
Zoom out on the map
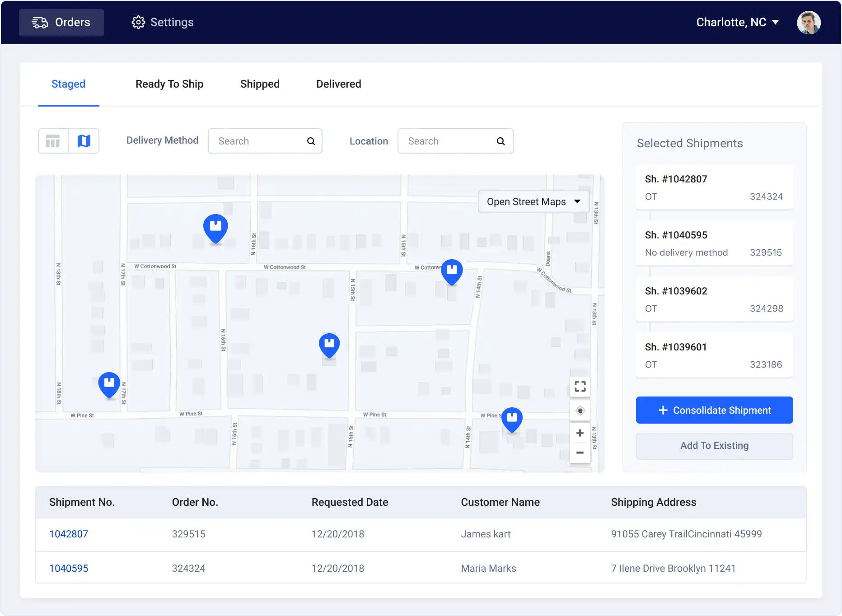point(580,453)
